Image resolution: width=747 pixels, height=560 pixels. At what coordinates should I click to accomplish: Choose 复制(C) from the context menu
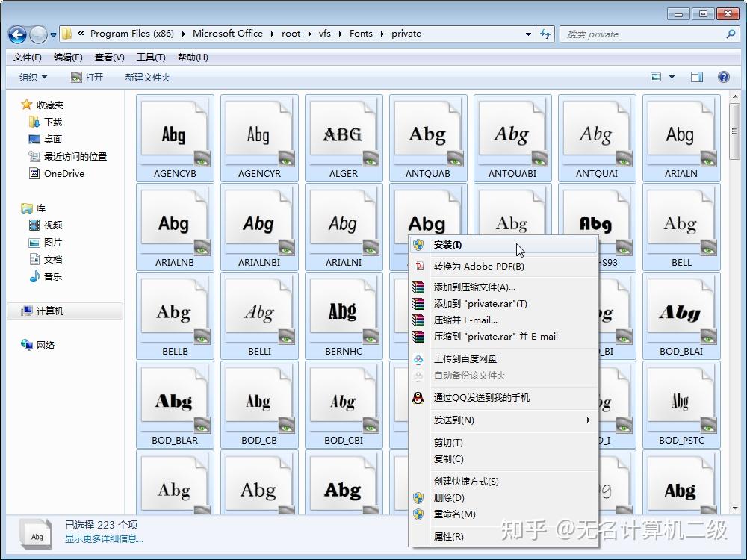click(x=503, y=459)
